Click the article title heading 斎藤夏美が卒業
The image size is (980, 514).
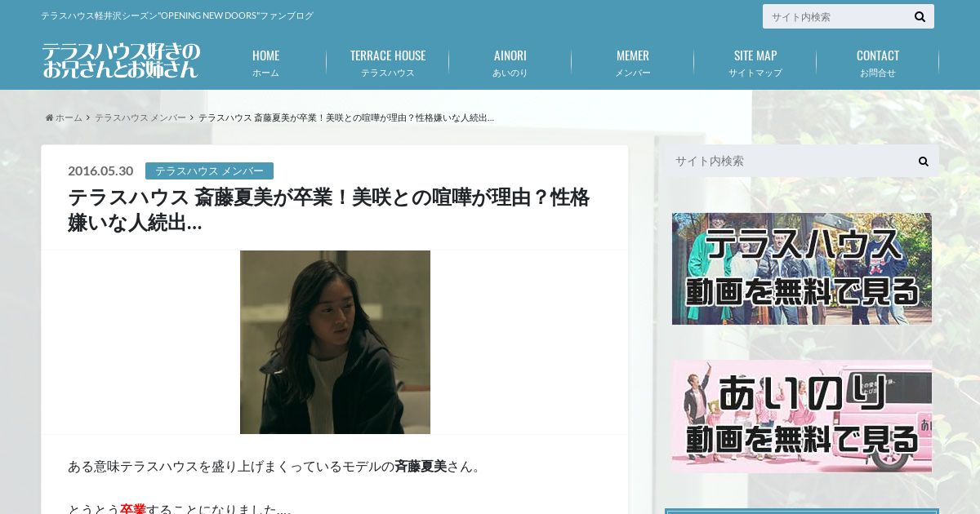pyautogui.click(x=329, y=210)
